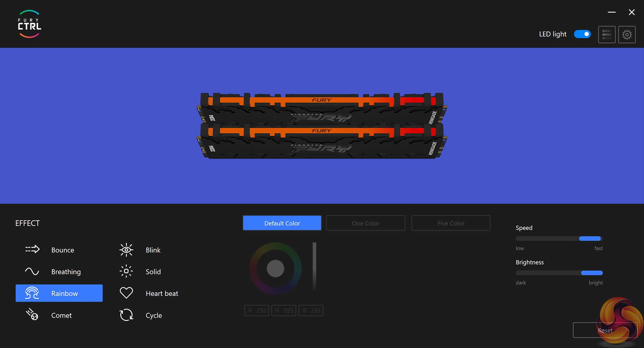
Task: Click the "bright" brightness label
Action: 596,283
